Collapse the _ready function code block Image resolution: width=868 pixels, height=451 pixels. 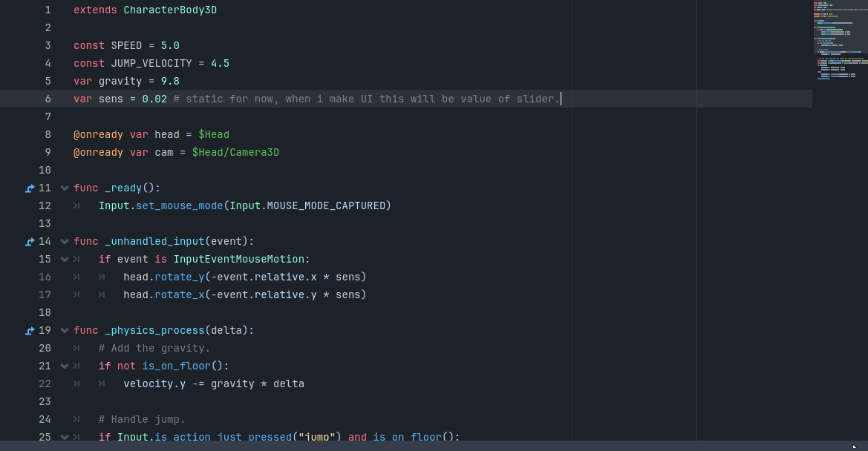point(65,188)
